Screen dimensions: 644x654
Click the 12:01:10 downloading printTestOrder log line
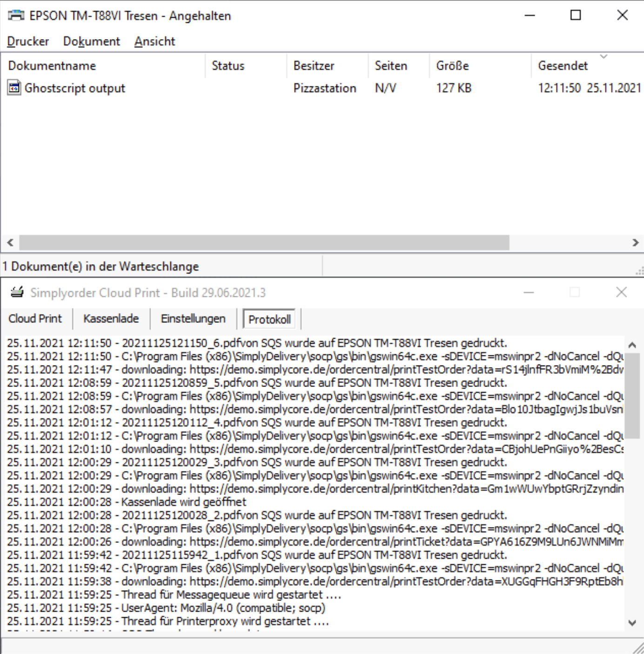315,449
